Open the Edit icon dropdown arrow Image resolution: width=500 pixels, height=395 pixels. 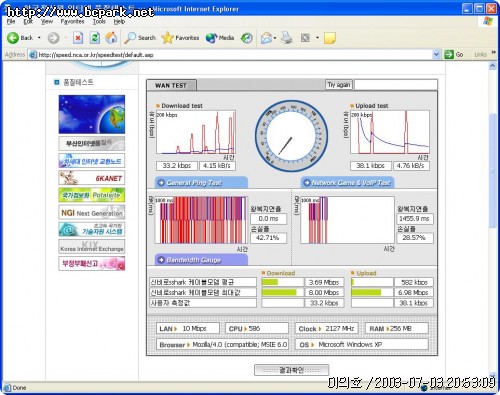[x=317, y=38]
